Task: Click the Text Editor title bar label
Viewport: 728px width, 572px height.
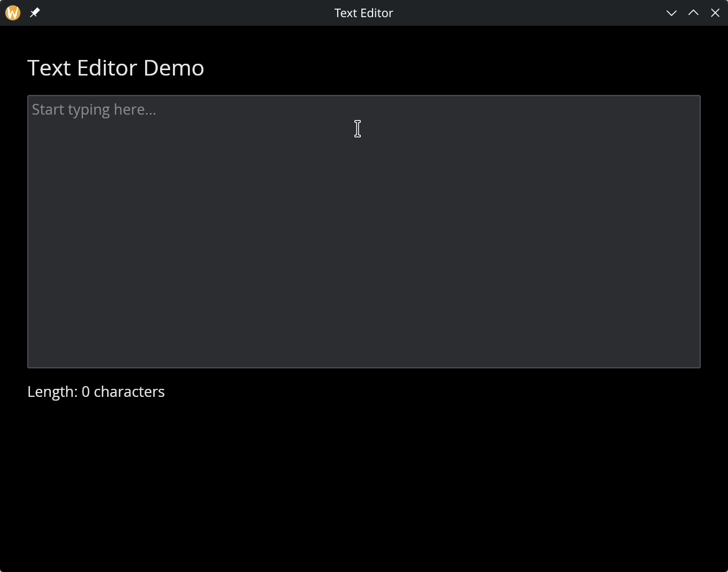Action: 363,12
